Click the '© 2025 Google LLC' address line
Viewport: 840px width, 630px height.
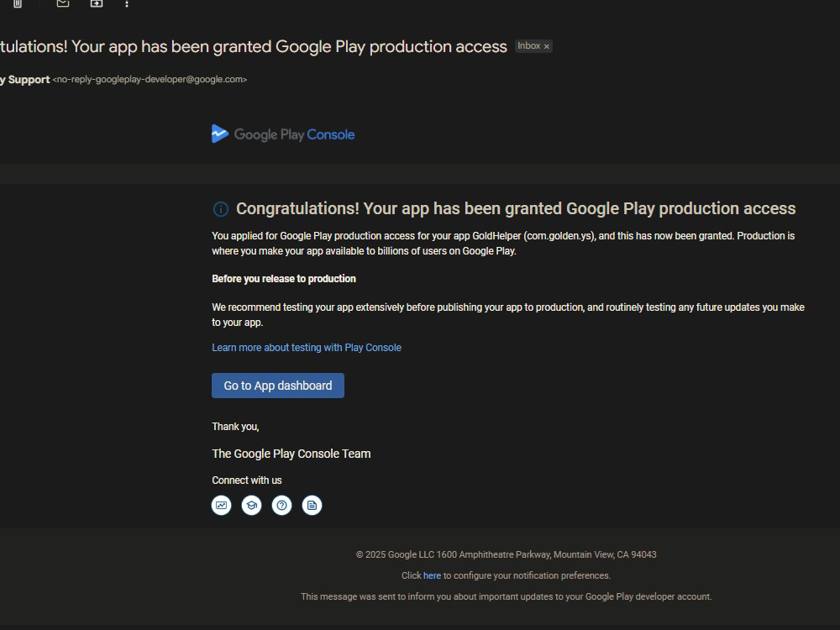pyautogui.click(x=507, y=554)
